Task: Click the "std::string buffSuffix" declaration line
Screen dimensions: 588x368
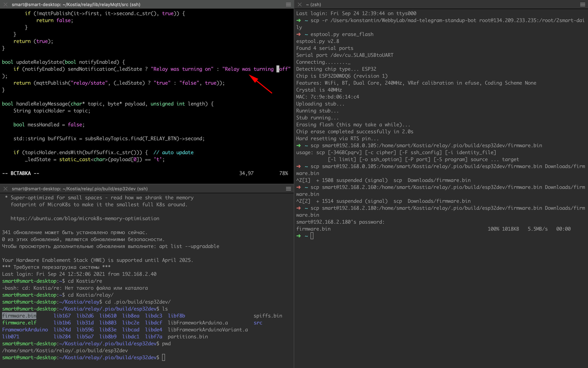Action: 109,138
